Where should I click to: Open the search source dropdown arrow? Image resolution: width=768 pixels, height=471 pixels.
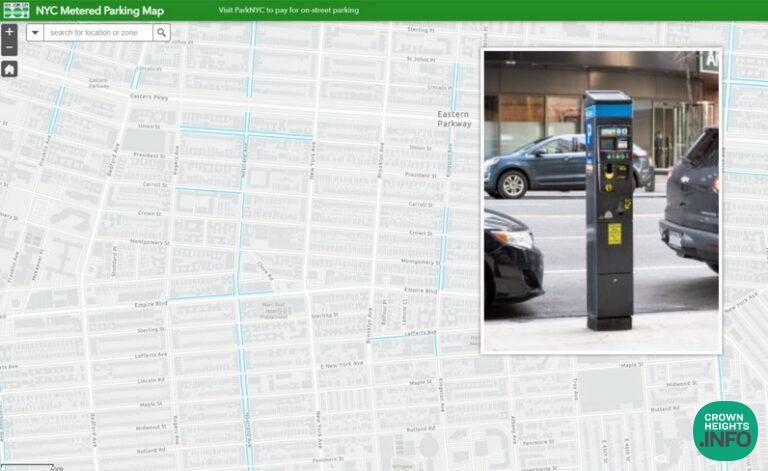click(x=35, y=33)
